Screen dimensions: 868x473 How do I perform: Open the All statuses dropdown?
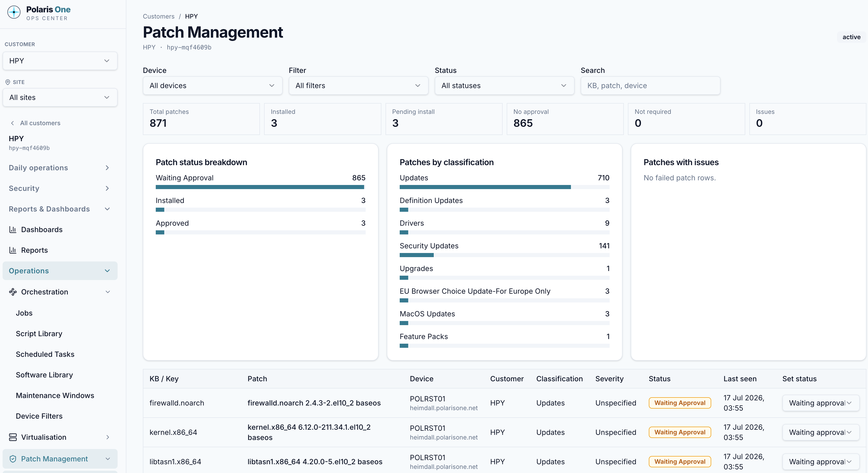504,86
